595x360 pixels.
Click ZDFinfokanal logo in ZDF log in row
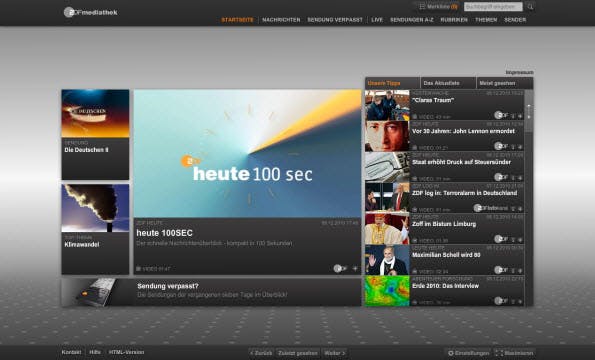[490, 208]
